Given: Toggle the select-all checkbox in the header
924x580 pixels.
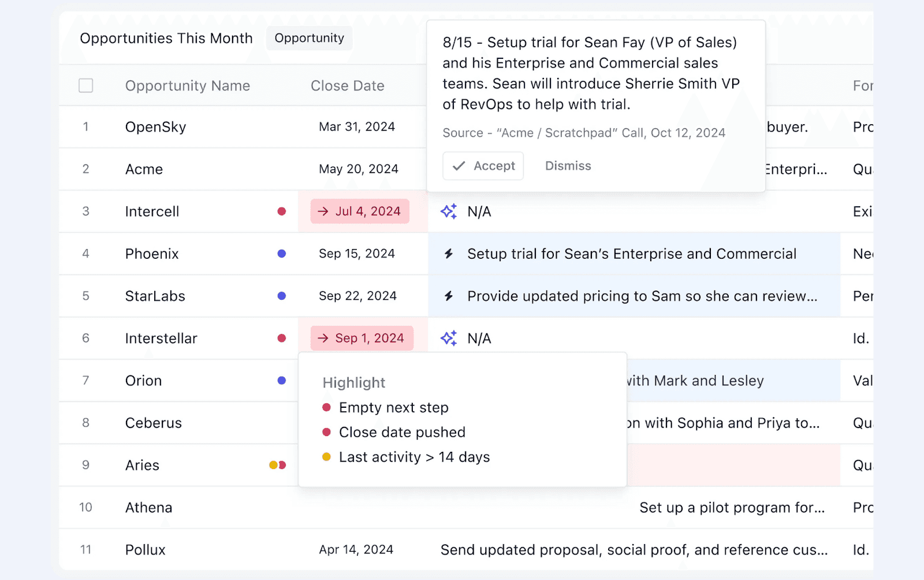Looking at the screenshot, I should tap(85, 85).
